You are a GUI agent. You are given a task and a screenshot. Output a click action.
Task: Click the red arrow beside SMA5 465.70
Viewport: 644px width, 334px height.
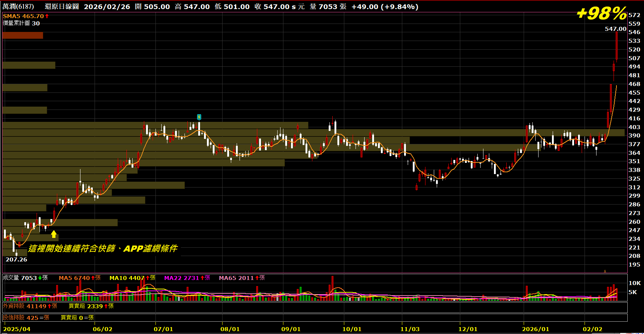[x=47, y=16]
